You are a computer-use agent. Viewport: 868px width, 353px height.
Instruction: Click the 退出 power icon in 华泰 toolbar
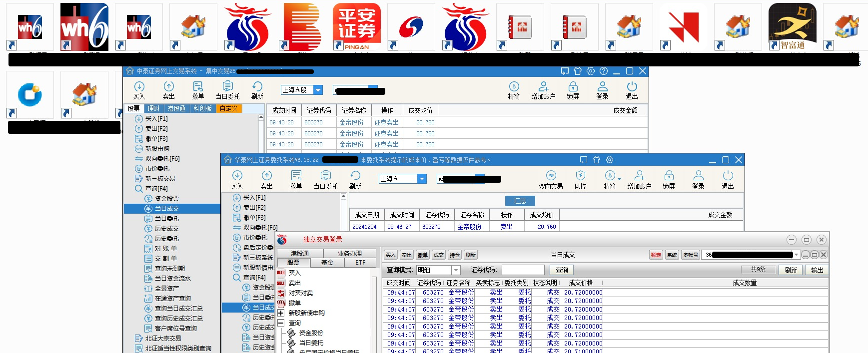[728, 180]
